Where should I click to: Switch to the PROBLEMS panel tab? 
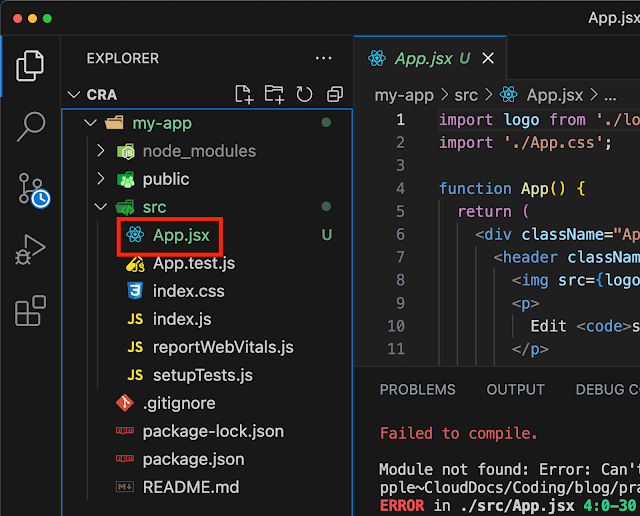pos(417,390)
